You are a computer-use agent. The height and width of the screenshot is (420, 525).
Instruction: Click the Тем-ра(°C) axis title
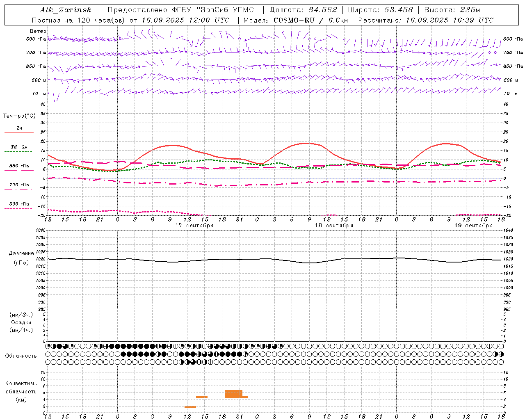(x=19, y=116)
